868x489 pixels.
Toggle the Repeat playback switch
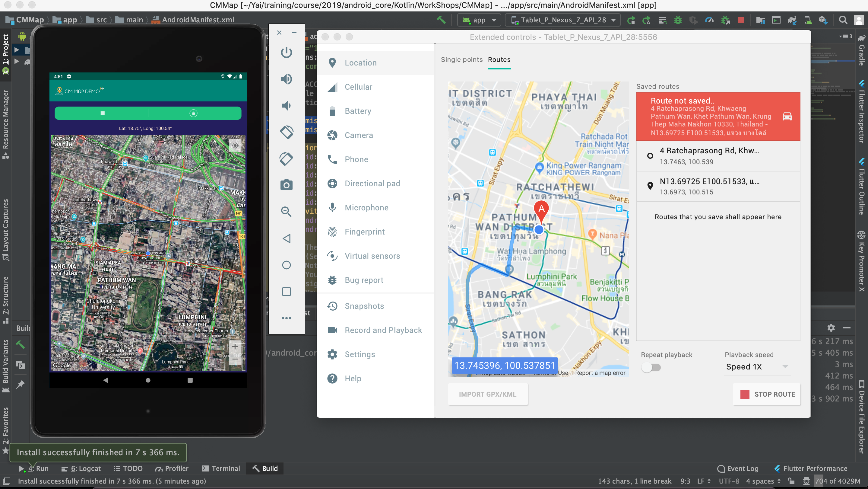click(651, 367)
